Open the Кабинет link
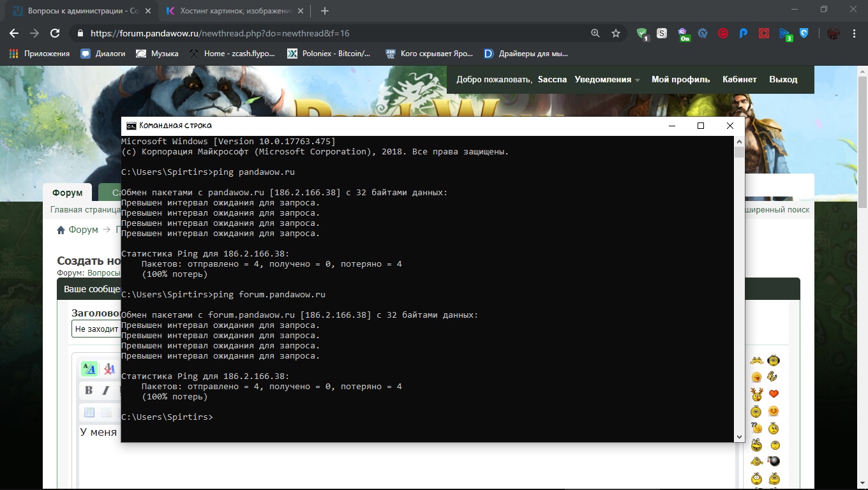Viewport: 868px width, 490px height. point(739,80)
